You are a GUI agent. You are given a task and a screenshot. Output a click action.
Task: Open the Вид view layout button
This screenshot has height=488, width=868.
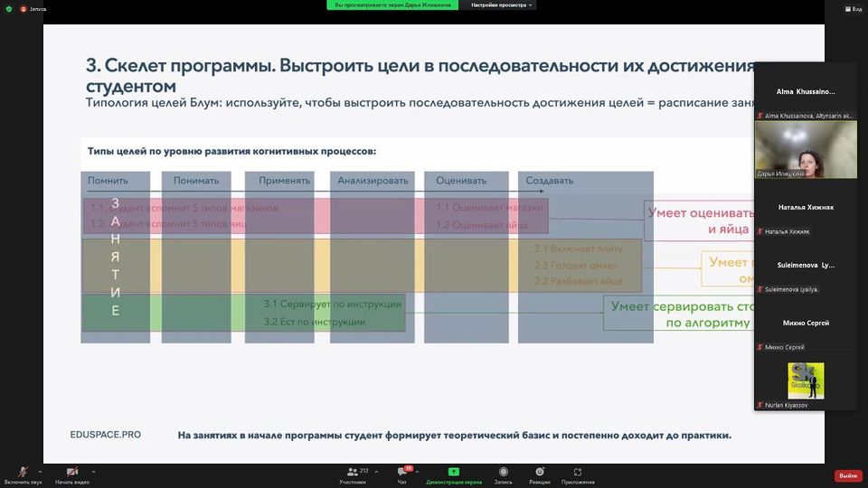pyautogui.click(x=853, y=9)
